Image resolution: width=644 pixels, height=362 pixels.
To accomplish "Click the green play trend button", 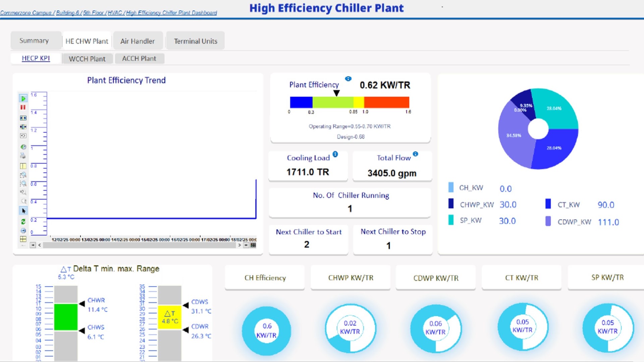I will pos(23,99).
